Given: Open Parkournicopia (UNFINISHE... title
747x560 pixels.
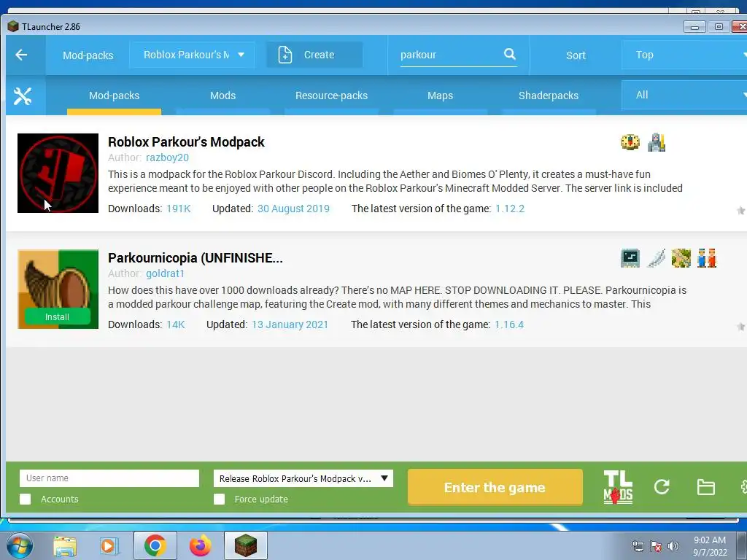Looking at the screenshot, I should 196,257.
